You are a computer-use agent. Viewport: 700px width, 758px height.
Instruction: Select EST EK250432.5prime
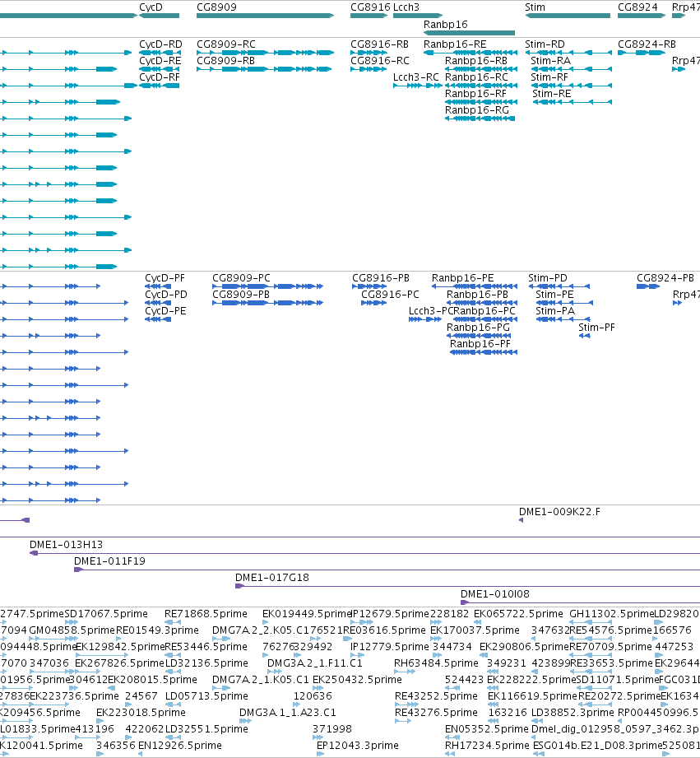(x=357, y=679)
